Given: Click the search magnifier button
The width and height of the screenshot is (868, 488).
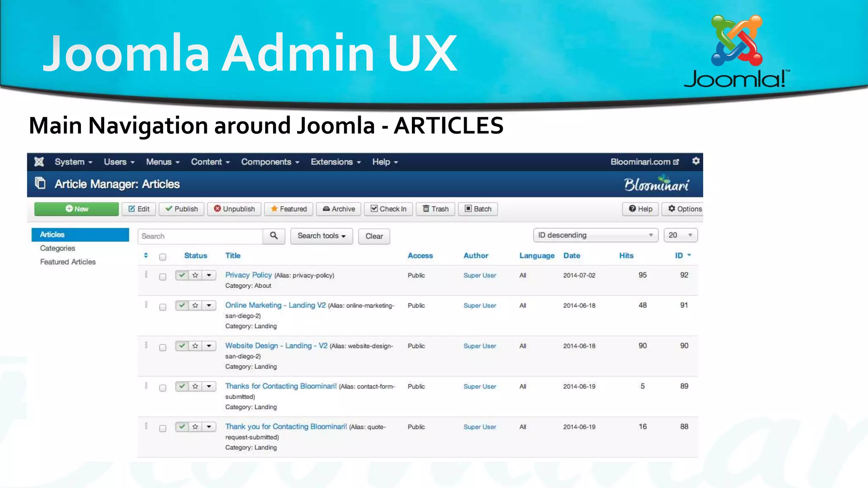Looking at the screenshot, I should pyautogui.click(x=274, y=236).
